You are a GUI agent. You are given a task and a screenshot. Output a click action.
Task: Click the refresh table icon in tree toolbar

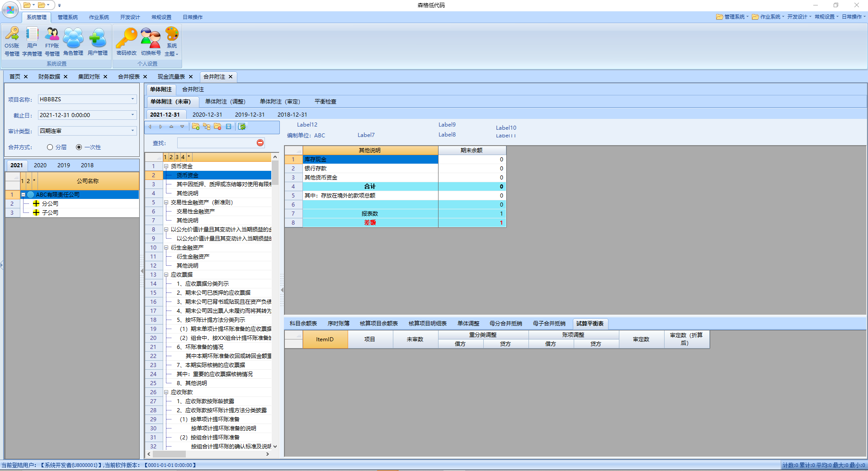(242, 127)
